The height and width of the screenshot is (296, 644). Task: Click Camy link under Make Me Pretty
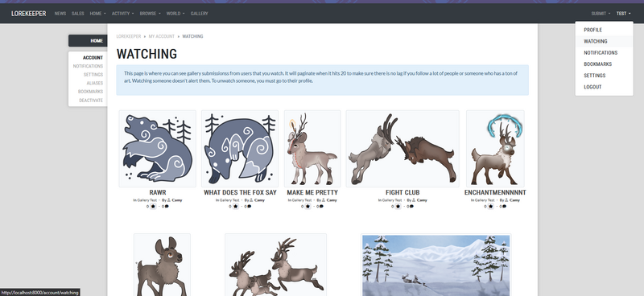click(x=332, y=200)
